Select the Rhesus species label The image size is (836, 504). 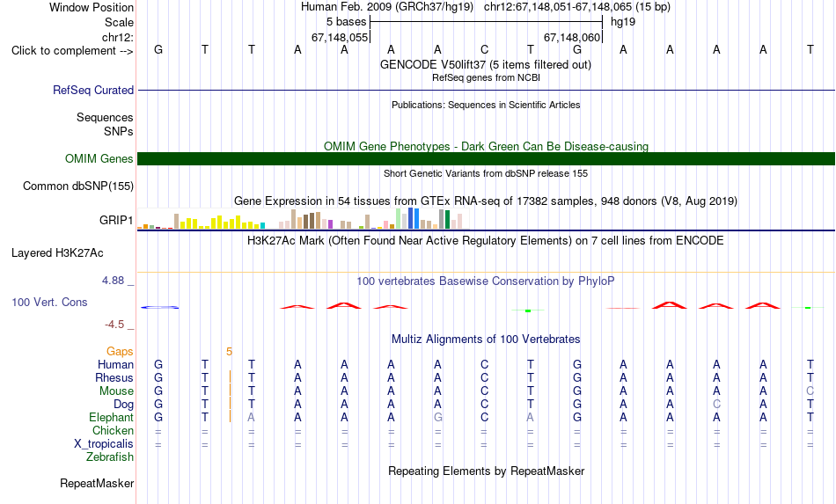point(114,377)
